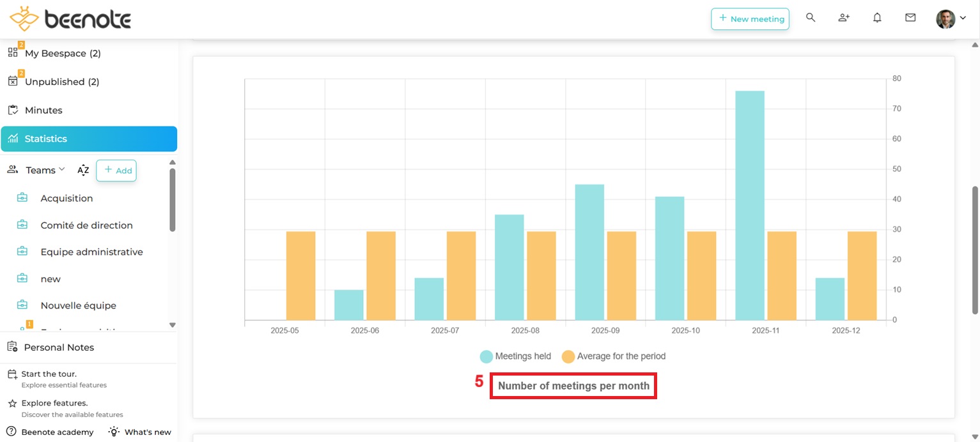Viewport: 980px width, 442px height.
Task: Open Personal Notes from the sidebar icon
Action: (12, 347)
